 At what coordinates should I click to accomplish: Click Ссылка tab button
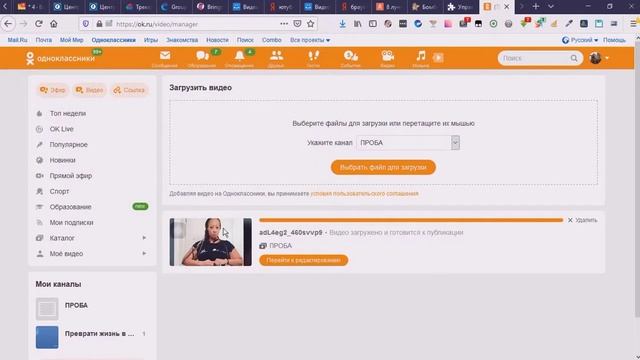(x=129, y=90)
